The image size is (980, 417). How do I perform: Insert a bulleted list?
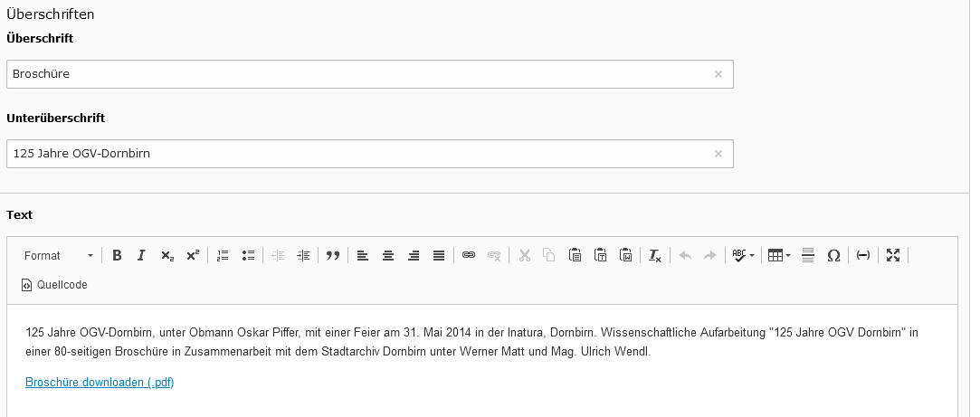pos(248,256)
